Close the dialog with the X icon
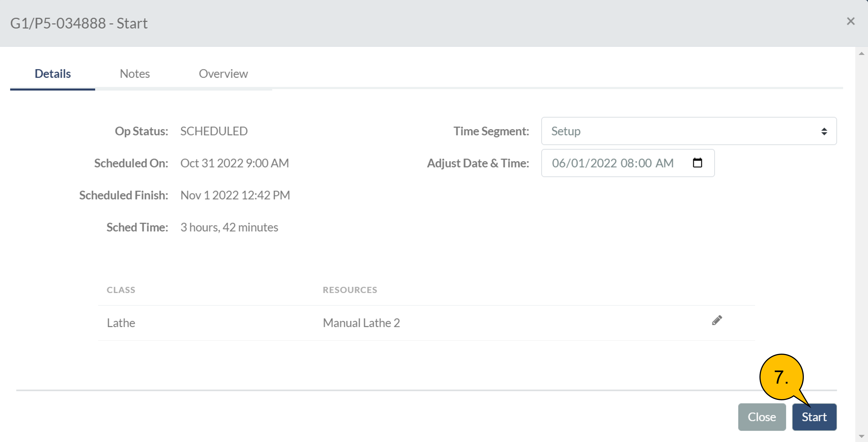The image size is (868, 442). [850, 21]
